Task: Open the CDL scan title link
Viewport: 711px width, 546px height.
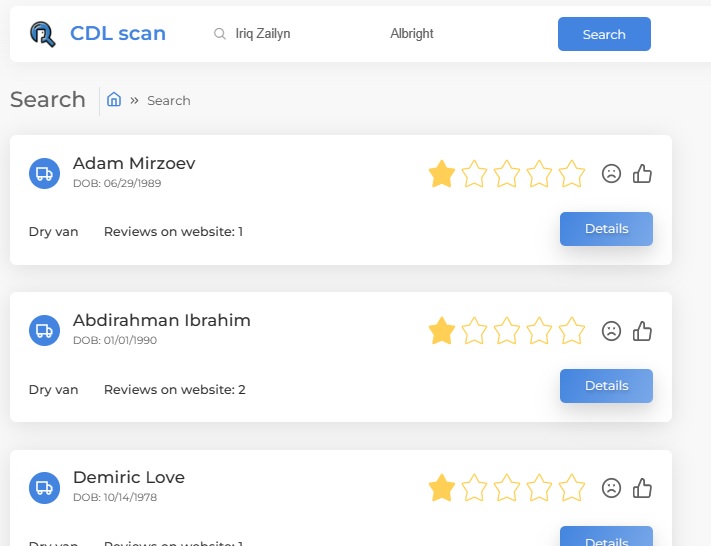Action: click(x=118, y=34)
